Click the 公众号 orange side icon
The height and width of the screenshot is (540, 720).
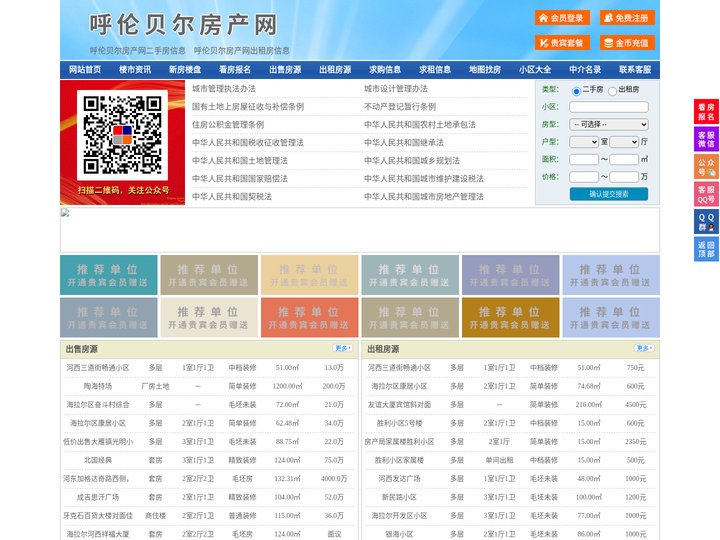(x=706, y=167)
